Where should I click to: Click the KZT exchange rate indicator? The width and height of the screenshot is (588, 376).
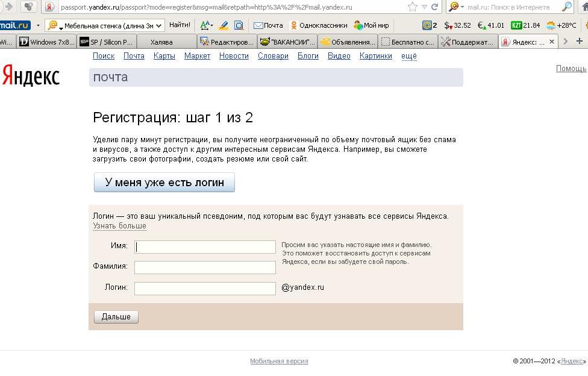click(x=525, y=25)
